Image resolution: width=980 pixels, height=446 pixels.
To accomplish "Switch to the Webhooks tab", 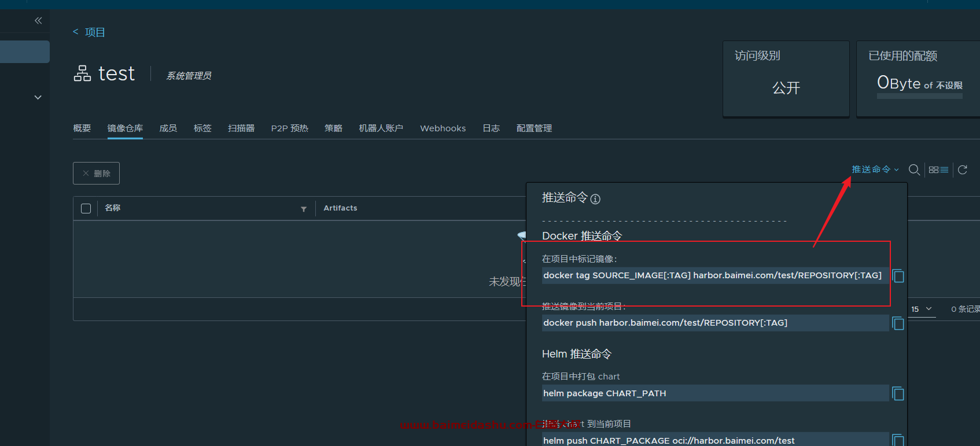I will click(x=443, y=128).
